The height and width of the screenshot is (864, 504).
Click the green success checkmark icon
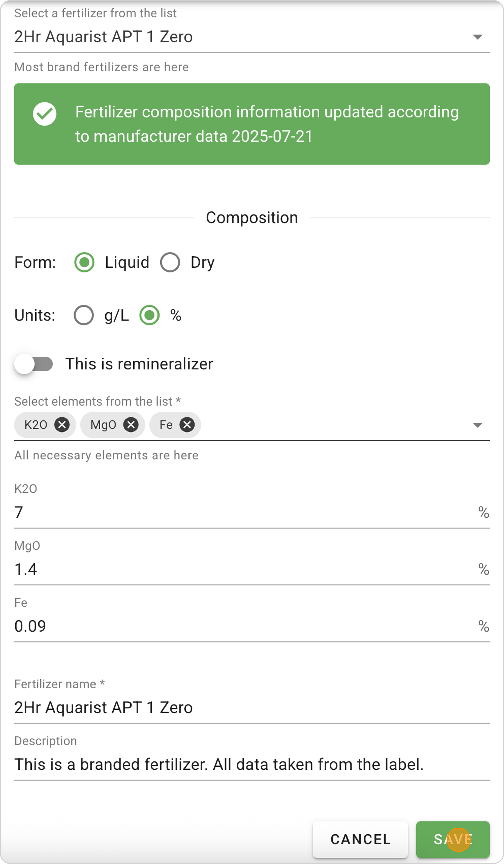pos(45,114)
